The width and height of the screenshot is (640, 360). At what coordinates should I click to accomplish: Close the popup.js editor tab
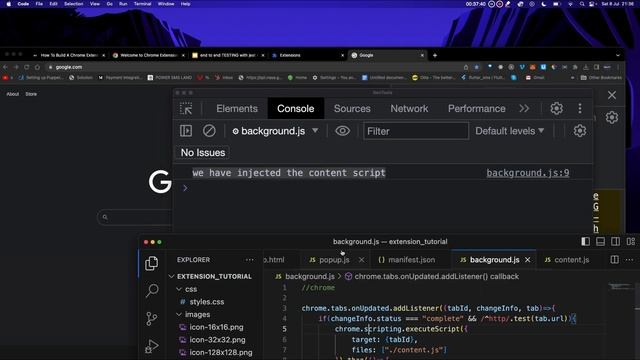pos(361,260)
